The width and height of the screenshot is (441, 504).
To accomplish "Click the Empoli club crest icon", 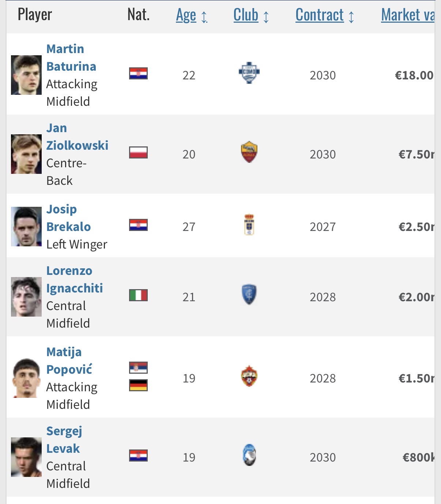I will (249, 295).
